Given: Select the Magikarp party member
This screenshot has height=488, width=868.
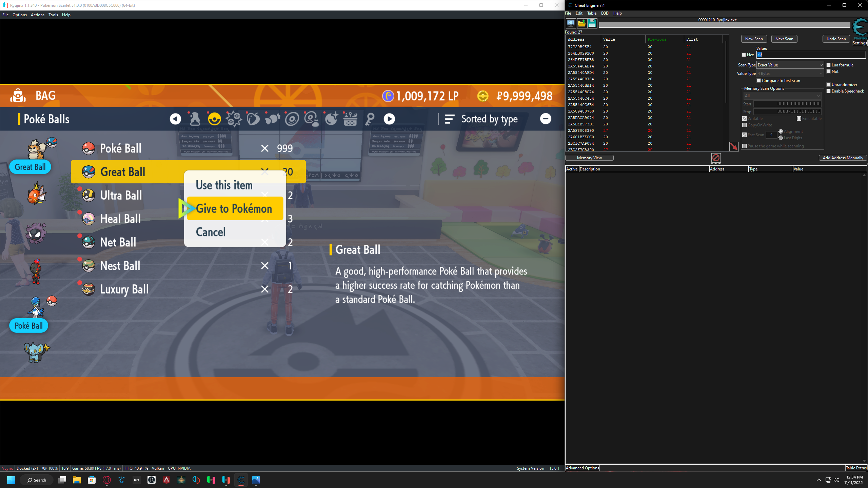Looking at the screenshot, I should pos(37,194).
